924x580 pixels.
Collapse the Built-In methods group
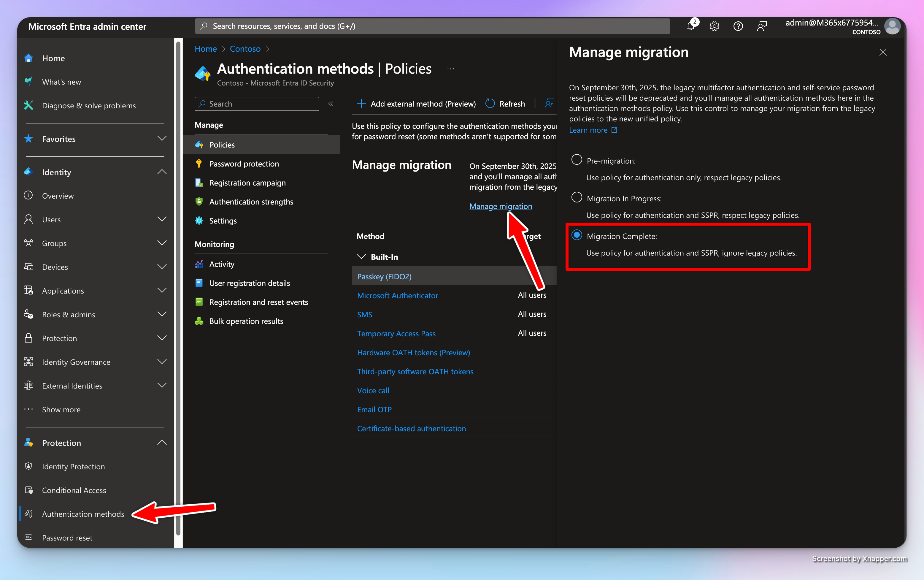(361, 257)
